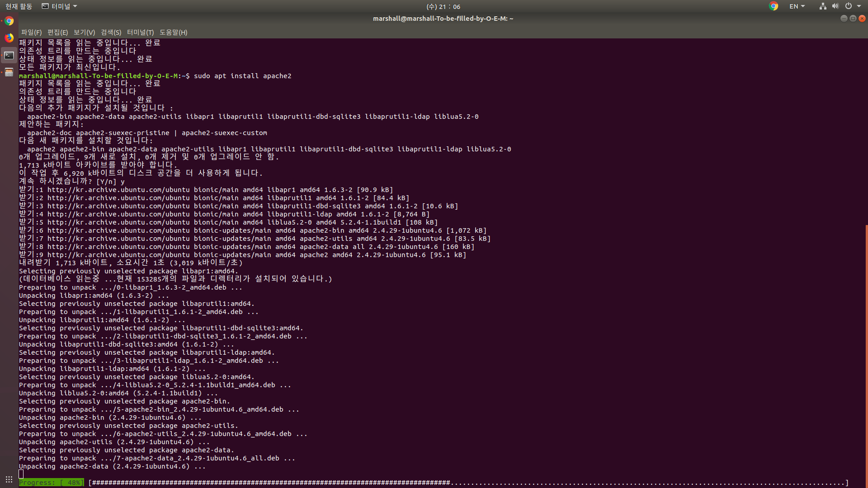Click the volume speaker icon
The image size is (868, 488).
(x=835, y=6)
